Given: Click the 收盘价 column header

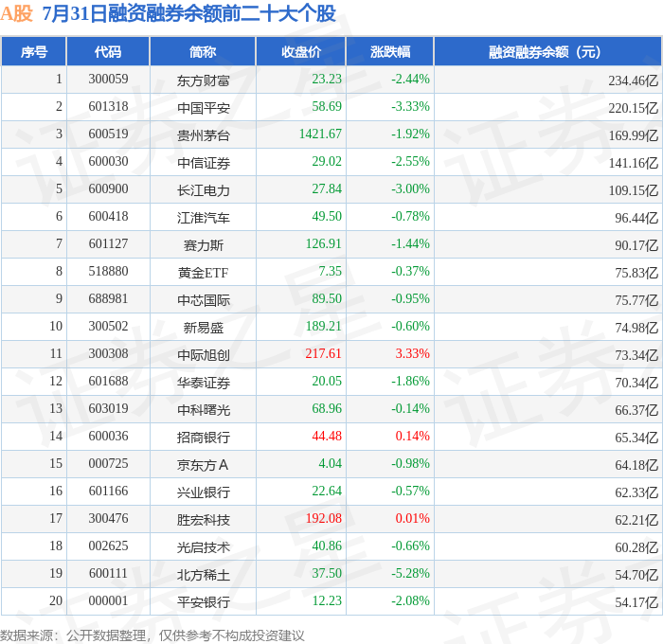Looking at the screenshot, I should (301, 52).
